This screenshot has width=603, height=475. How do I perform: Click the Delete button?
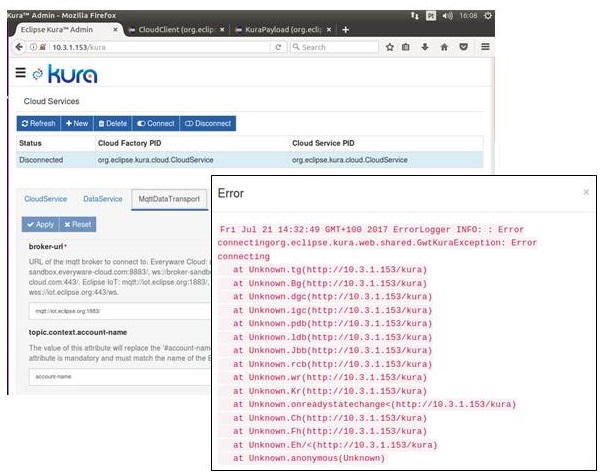point(113,123)
